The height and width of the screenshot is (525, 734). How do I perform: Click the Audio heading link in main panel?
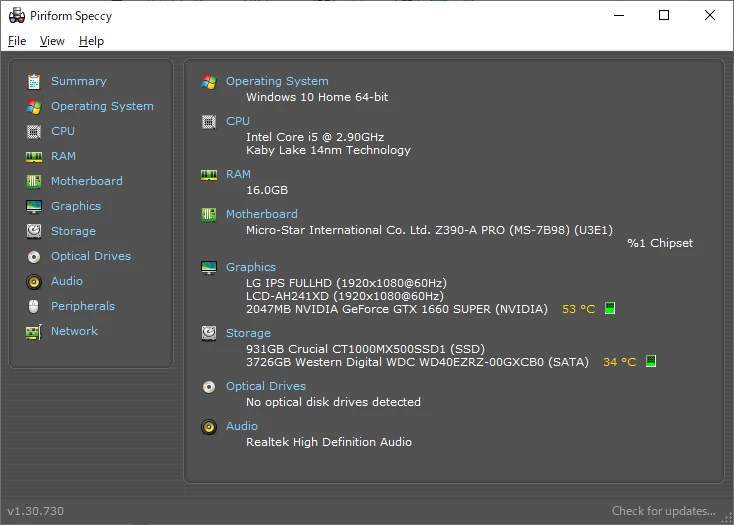pos(242,426)
